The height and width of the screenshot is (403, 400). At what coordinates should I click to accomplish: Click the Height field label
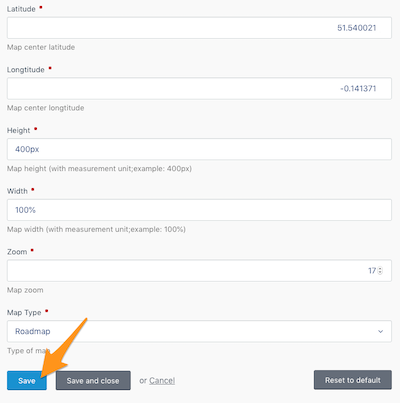pos(19,130)
